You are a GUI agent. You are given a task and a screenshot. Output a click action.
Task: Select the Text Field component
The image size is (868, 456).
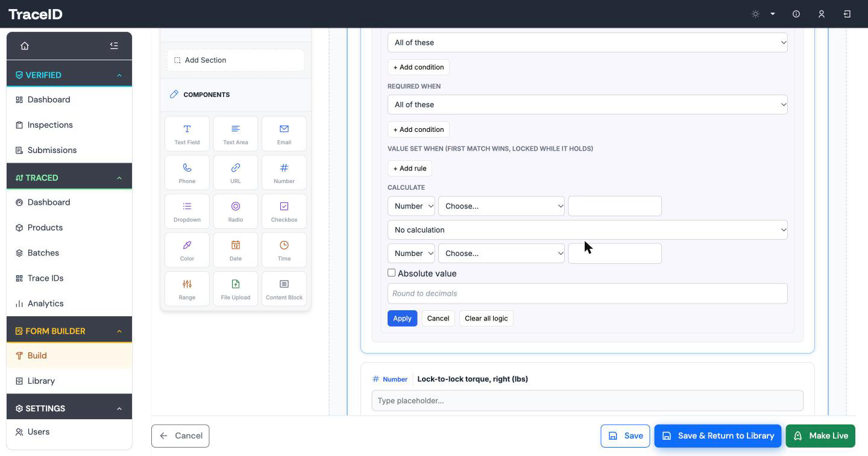[x=187, y=134]
